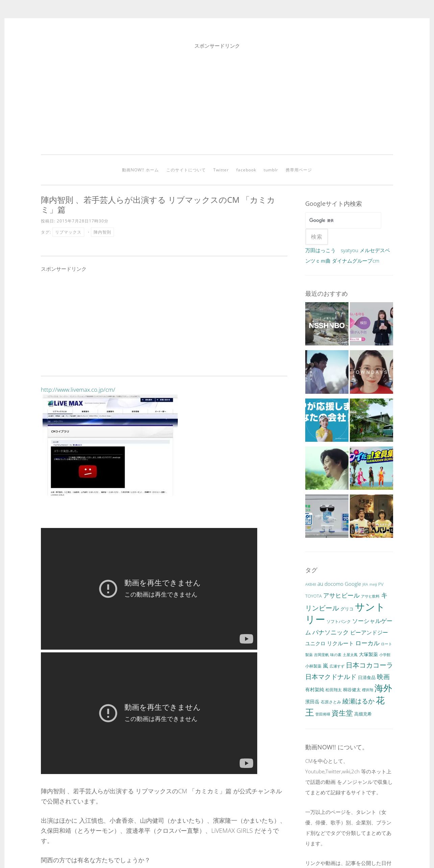Screen dimensions: 434x868
Task: Select the au tag in the tag cloud
Action: click(320, 584)
